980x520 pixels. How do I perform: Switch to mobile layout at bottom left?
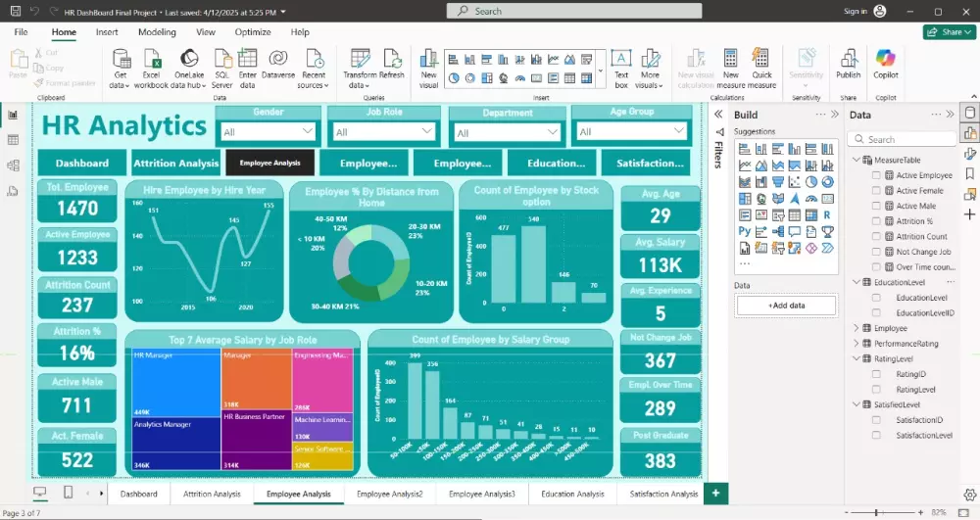click(x=69, y=493)
